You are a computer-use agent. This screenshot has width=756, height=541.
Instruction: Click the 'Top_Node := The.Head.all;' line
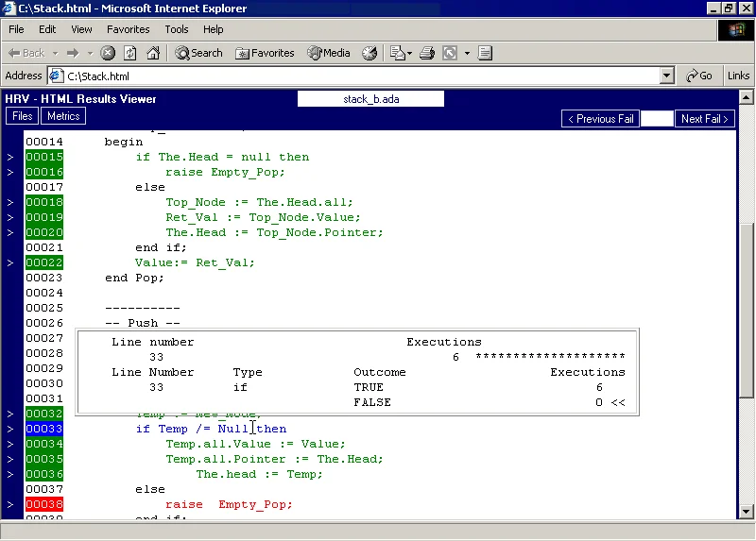(259, 202)
